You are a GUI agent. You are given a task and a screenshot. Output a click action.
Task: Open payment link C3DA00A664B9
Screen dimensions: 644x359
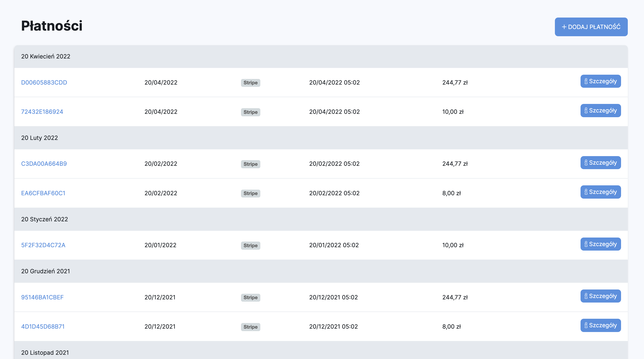[44, 164]
